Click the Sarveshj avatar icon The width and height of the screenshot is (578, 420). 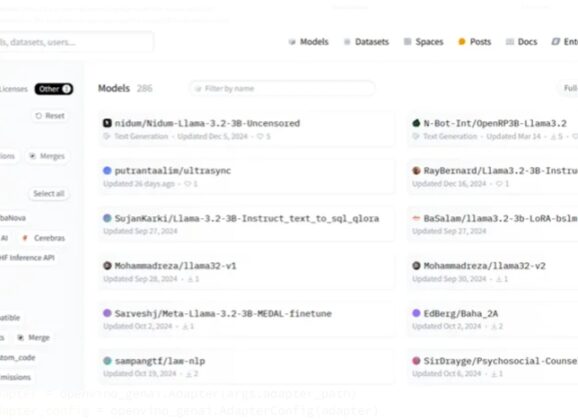(107, 313)
